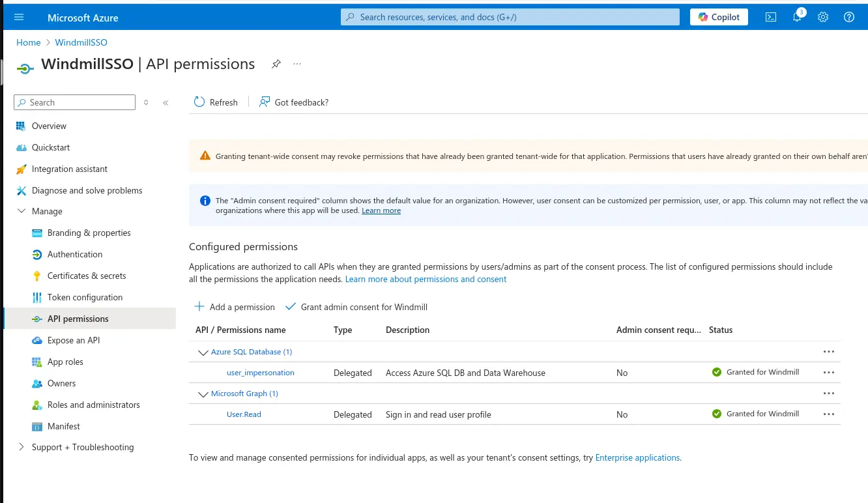Pin the API permissions page

(x=276, y=64)
